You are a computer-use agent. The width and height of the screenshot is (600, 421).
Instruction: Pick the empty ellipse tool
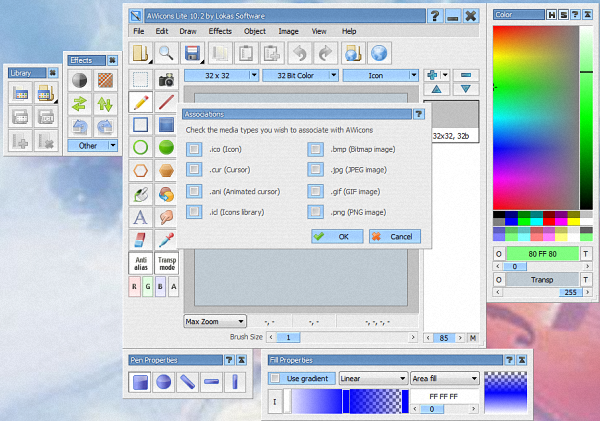pos(140,147)
